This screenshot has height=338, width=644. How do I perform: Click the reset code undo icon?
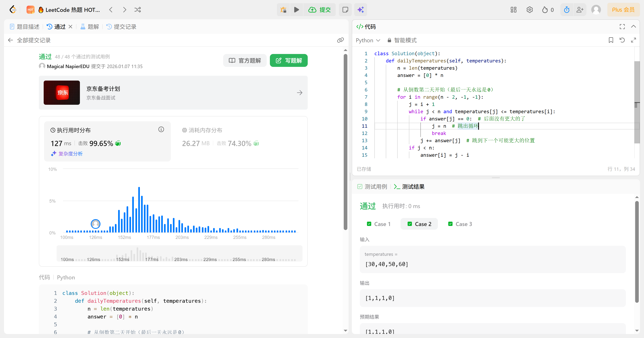(622, 40)
